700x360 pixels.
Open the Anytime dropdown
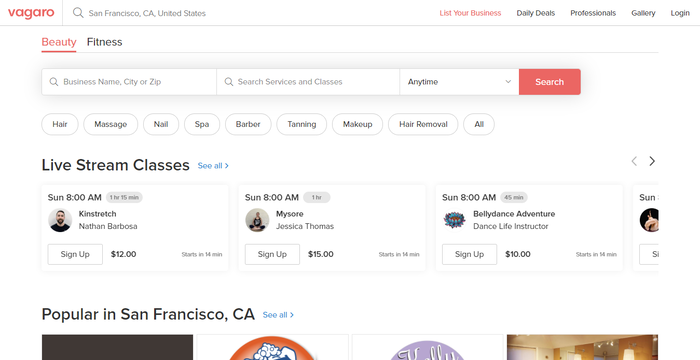459,82
